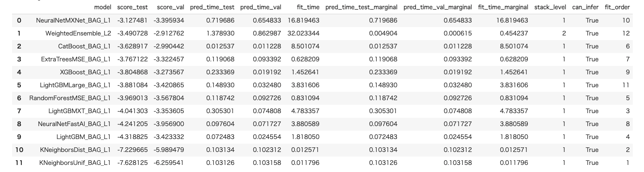Click the RandomForestMSE_BAG_L1 model cell
This screenshot has width=644, height=172.
pos(70,98)
